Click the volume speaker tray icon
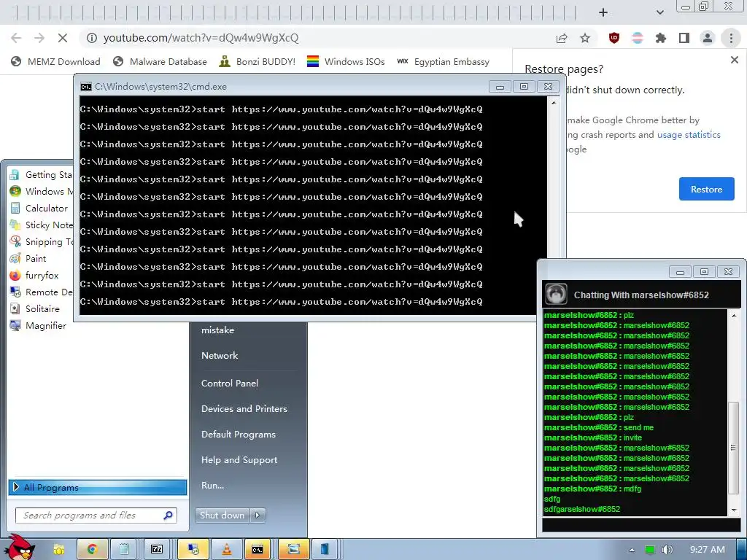 (x=667, y=550)
